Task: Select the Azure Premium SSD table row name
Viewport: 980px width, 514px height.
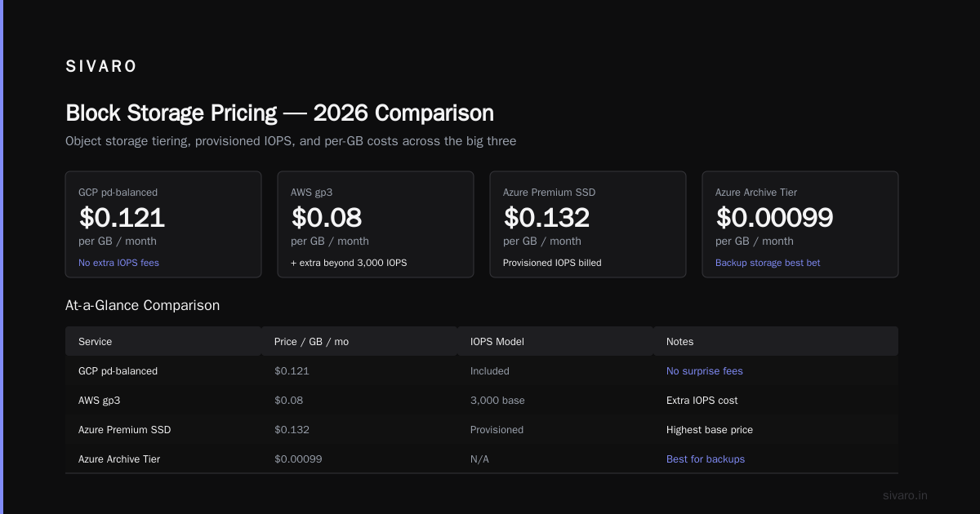Action: click(124, 429)
